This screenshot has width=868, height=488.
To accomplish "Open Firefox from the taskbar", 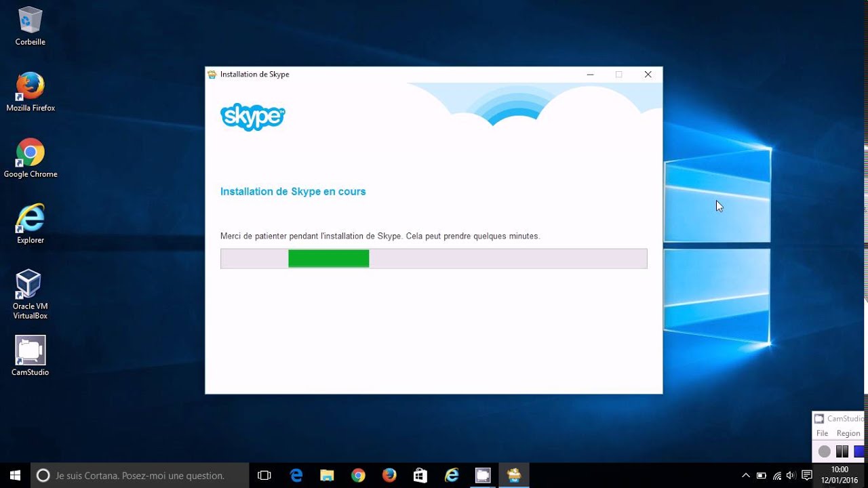I will coord(389,476).
